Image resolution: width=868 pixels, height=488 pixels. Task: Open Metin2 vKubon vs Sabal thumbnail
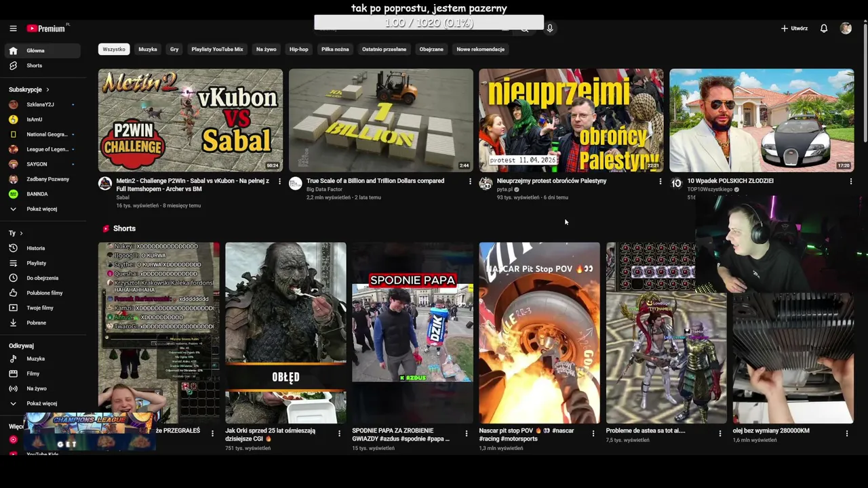pos(191,120)
